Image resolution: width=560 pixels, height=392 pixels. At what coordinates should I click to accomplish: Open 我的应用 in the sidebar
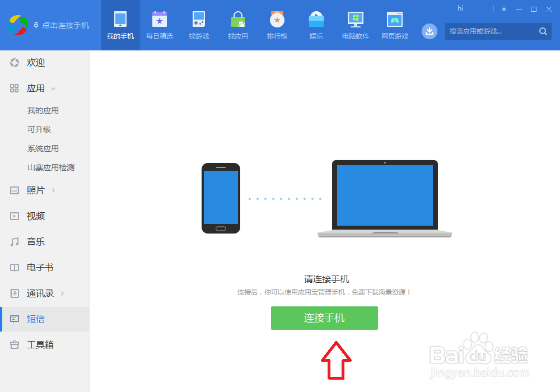(x=43, y=111)
